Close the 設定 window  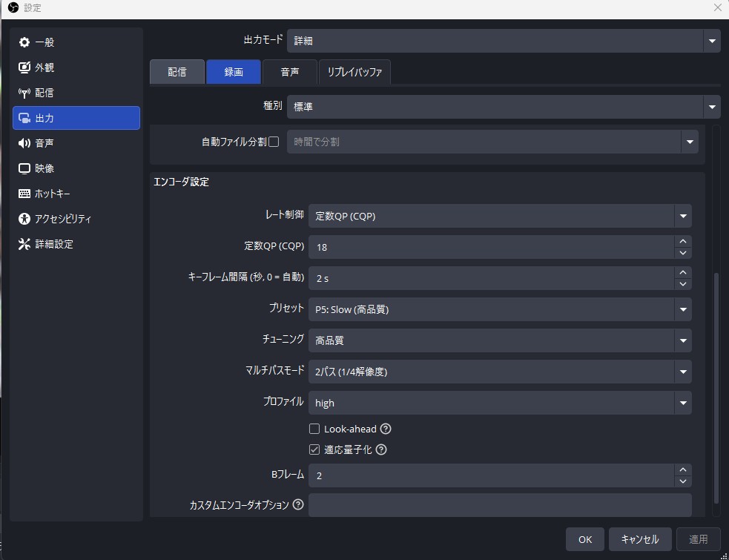pyautogui.click(x=717, y=8)
